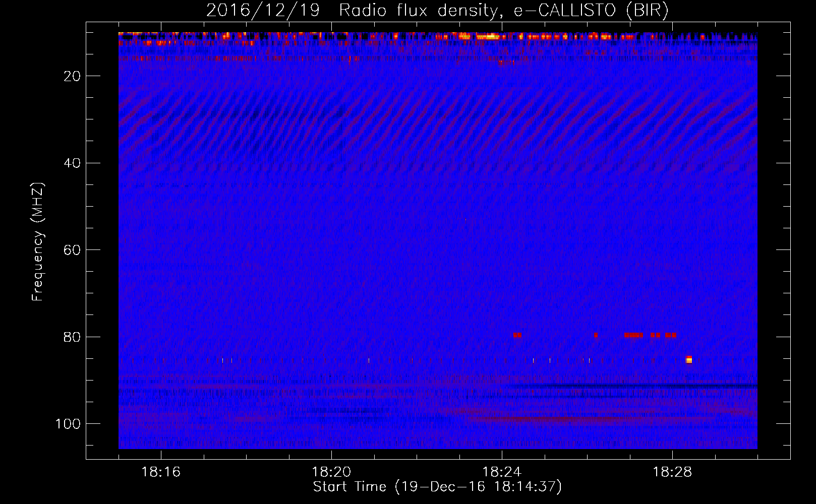This screenshot has width=816, height=504.
Task: Click the bright yellow burst spot near 85 MHz
Action: (x=689, y=359)
